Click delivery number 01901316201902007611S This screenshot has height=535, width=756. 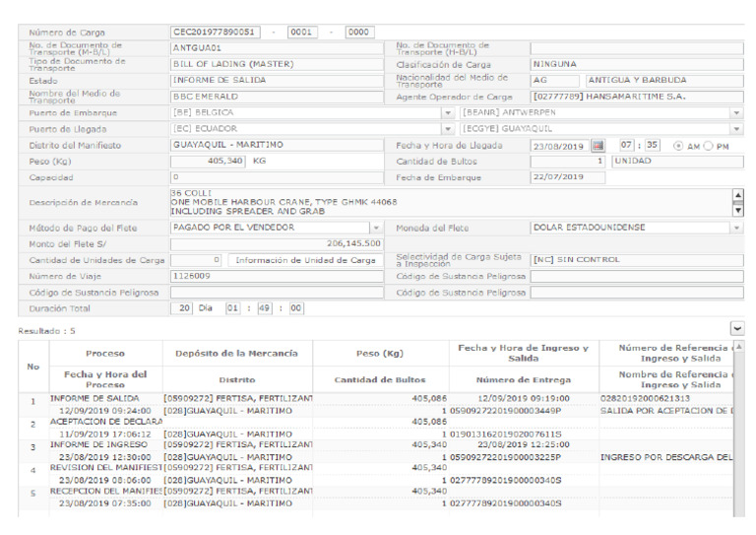[x=506, y=435]
